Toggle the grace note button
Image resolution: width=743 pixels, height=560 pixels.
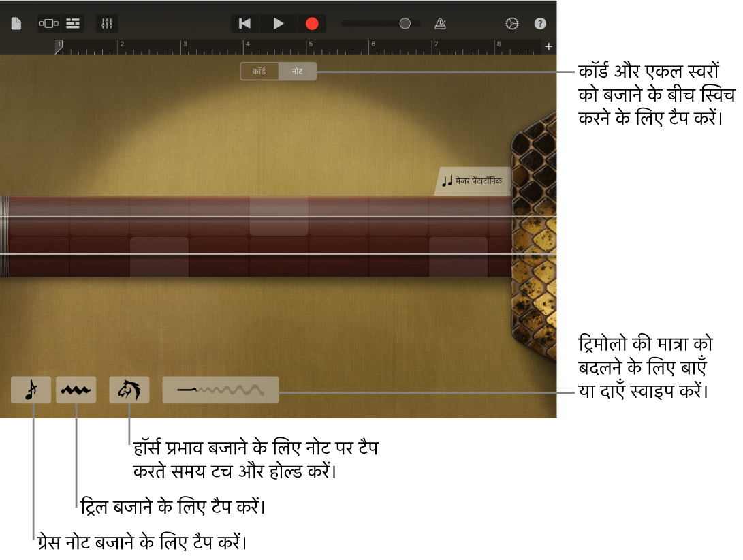31,390
